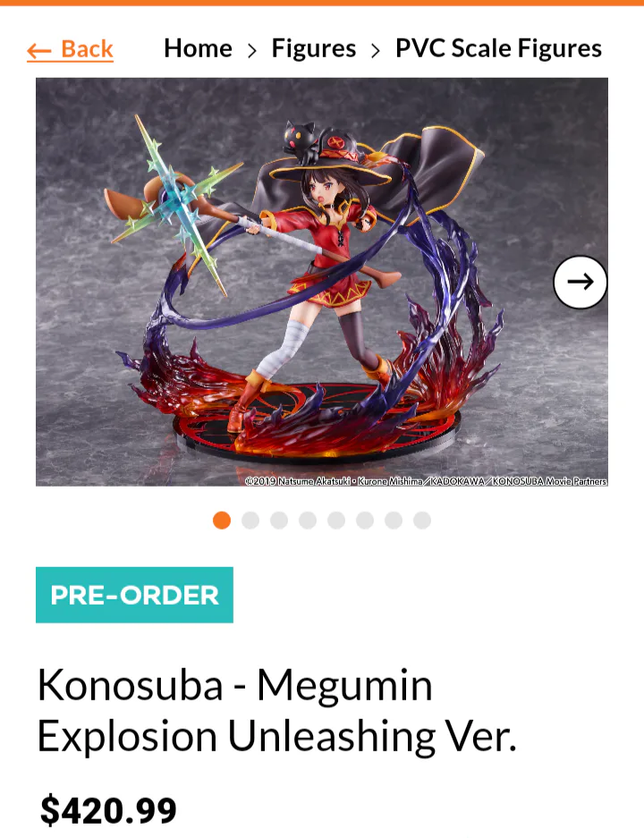Viewport: 644px width, 838px height.
Task: Open the Figures breadcrumb category
Action: (x=314, y=48)
